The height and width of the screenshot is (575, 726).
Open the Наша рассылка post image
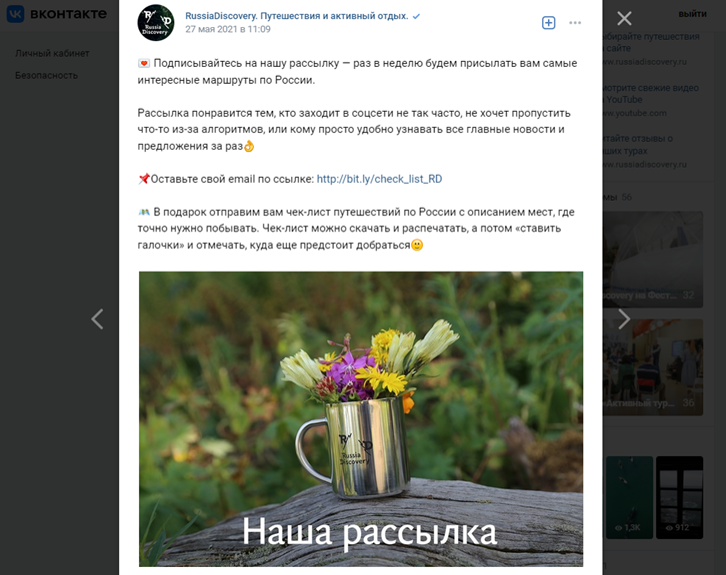(361, 419)
